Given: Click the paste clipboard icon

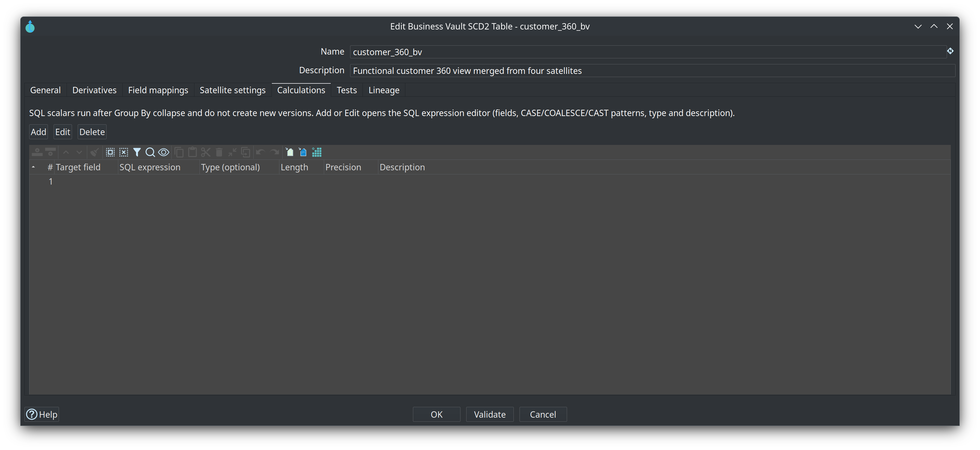Looking at the screenshot, I should (193, 153).
